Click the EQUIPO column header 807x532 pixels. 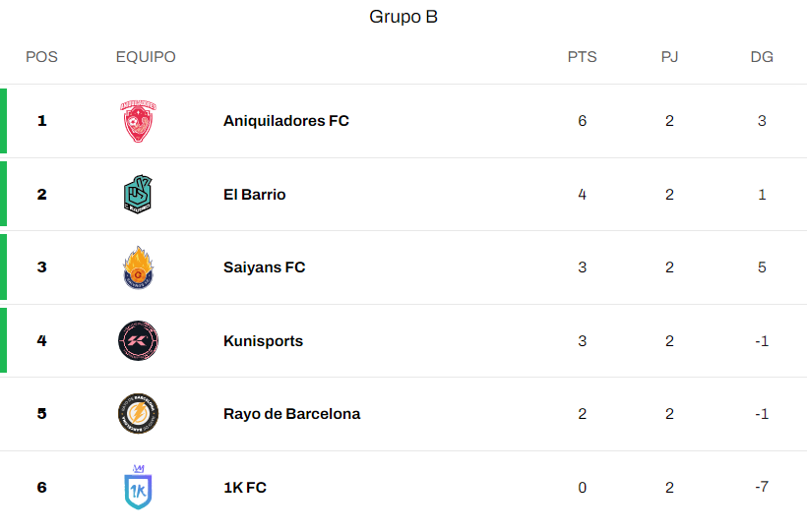click(146, 57)
